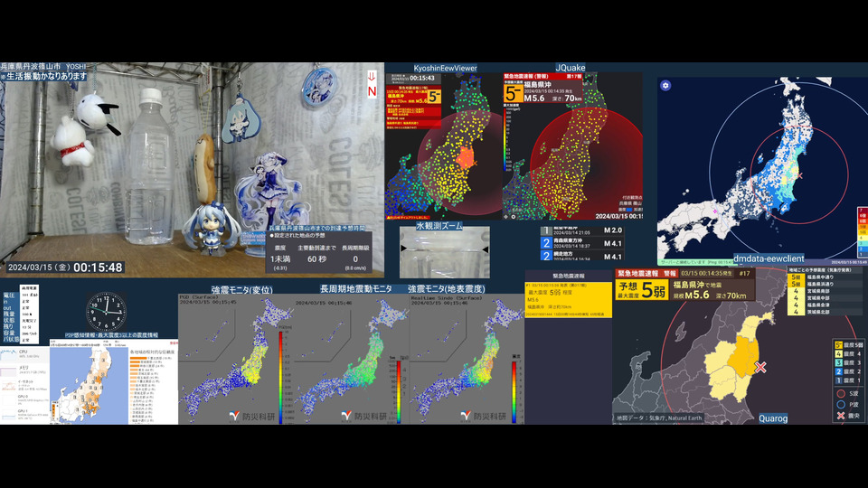Click the 防災科研 logo on Realtime Sindo monitor
Image resolution: width=868 pixels, height=488 pixels.
click(484, 416)
